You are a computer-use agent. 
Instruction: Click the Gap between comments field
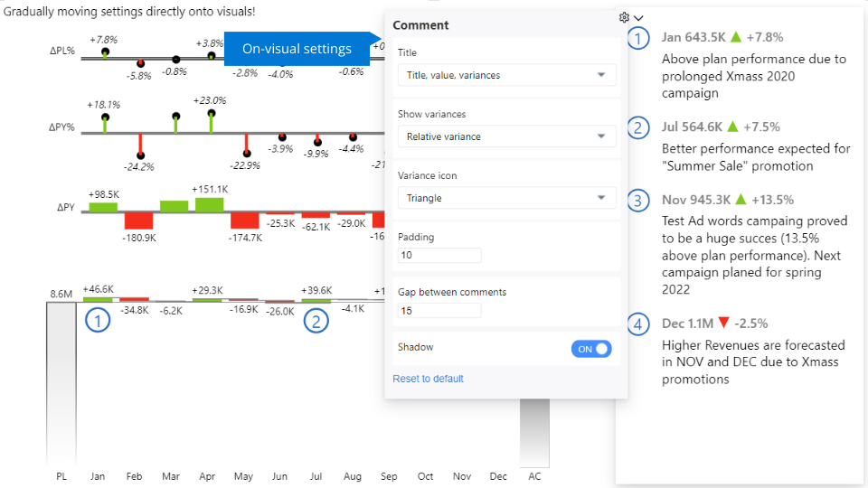pyautogui.click(x=439, y=311)
